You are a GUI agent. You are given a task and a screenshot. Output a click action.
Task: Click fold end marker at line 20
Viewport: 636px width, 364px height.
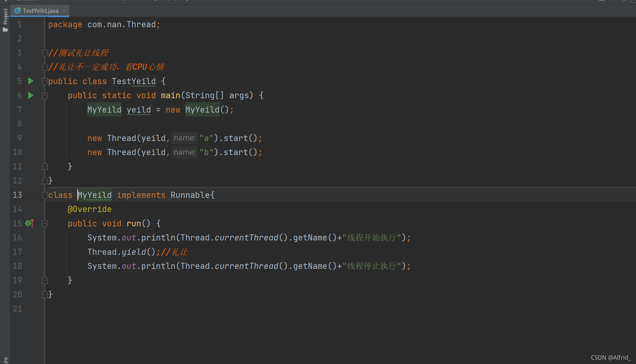(x=45, y=294)
